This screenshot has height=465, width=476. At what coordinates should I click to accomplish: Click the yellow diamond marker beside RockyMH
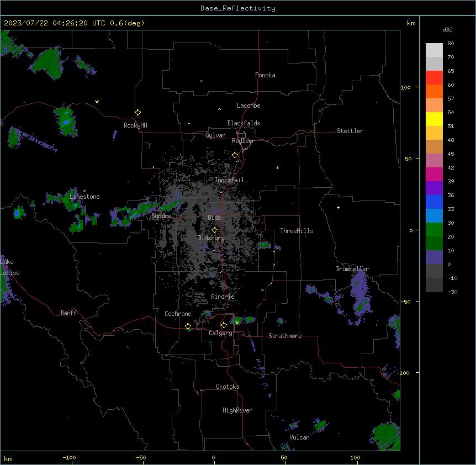(137, 113)
